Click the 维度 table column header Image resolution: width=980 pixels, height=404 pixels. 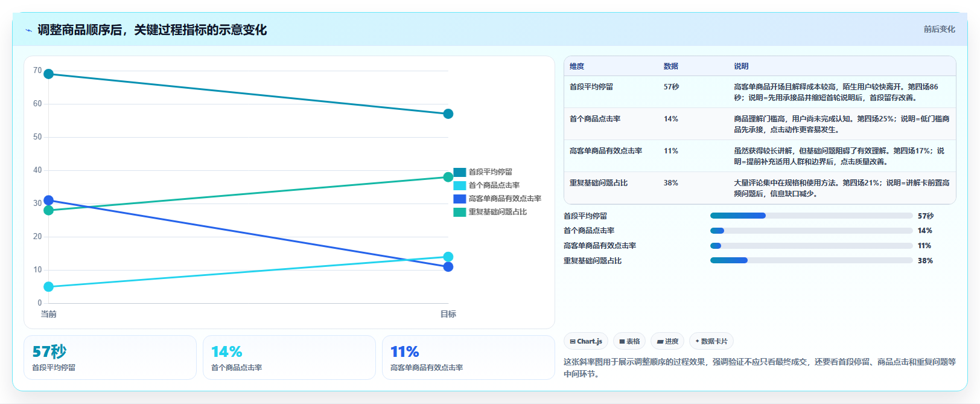tap(577, 66)
